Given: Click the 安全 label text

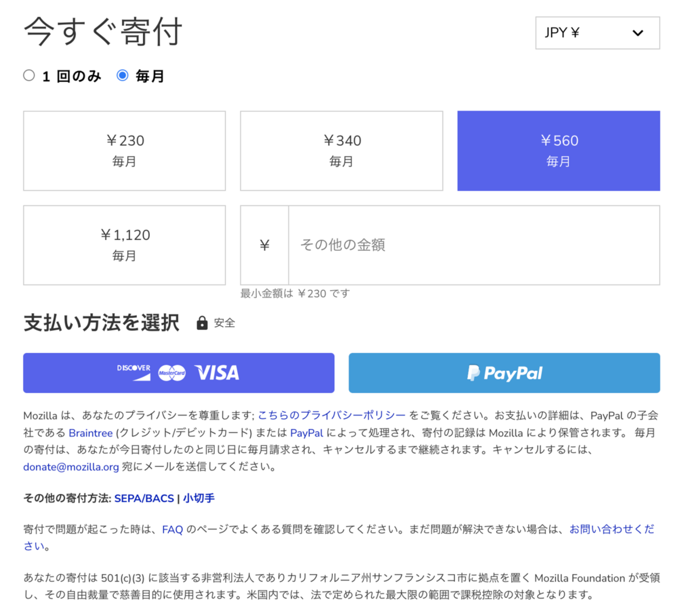Looking at the screenshot, I should 225,323.
